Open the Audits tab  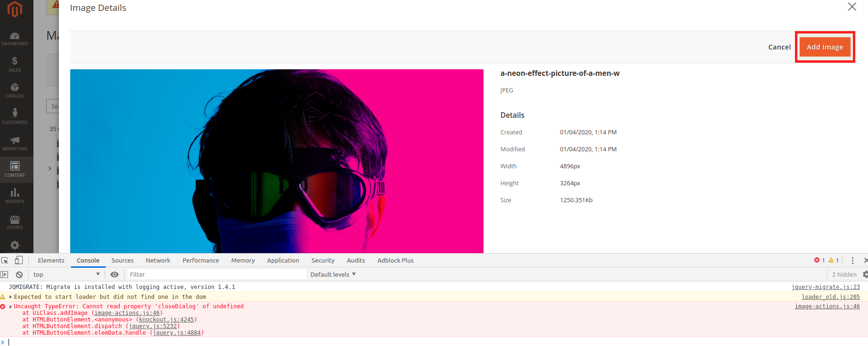[356, 260]
